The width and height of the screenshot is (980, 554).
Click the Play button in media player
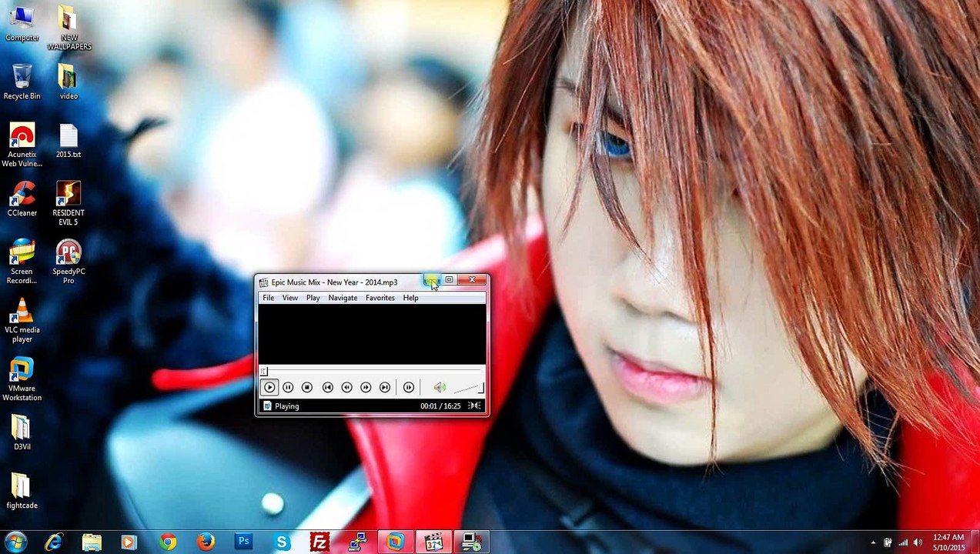point(269,388)
